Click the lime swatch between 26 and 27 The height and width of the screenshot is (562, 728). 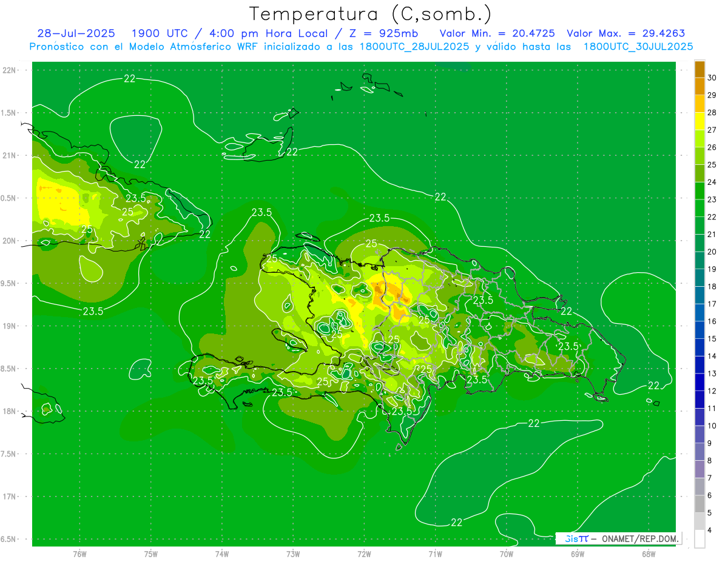pos(699,139)
